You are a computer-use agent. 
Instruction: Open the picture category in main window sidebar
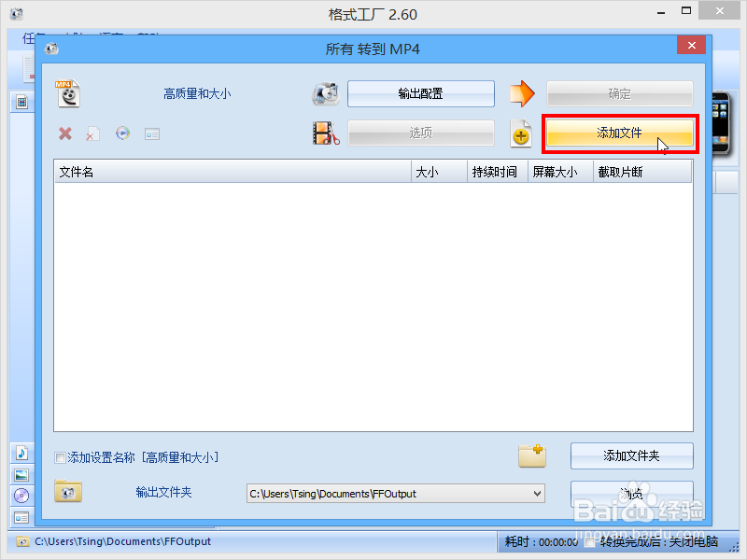click(21, 475)
